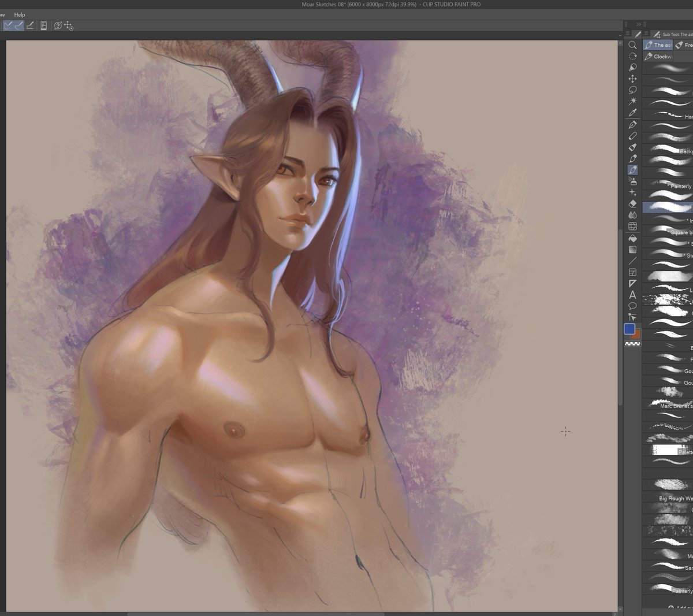693x616 pixels.
Task: Select the Frame border tool
Action: [x=632, y=272]
